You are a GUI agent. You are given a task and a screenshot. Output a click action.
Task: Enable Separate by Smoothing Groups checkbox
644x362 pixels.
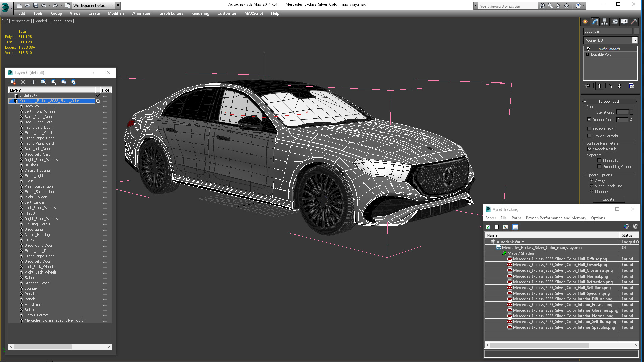pos(600,167)
